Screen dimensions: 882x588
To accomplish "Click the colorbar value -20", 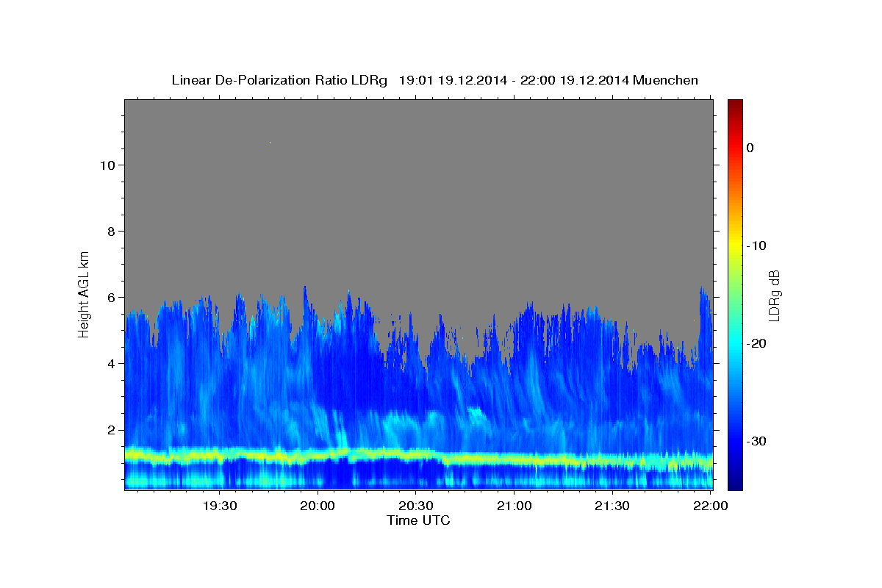I will click(x=757, y=343).
